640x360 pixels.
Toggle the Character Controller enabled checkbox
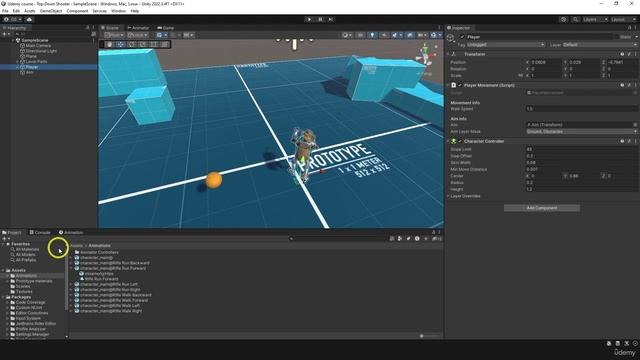tap(460, 141)
